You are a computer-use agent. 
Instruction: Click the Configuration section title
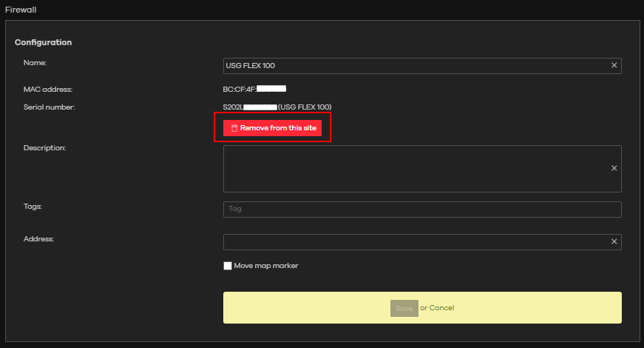[43, 43]
